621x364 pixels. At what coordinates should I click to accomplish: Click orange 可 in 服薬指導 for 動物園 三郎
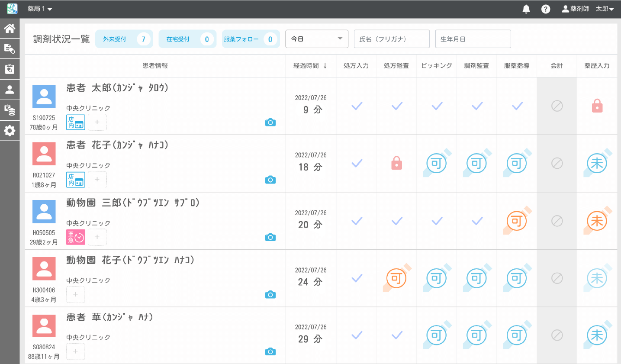[x=517, y=221]
